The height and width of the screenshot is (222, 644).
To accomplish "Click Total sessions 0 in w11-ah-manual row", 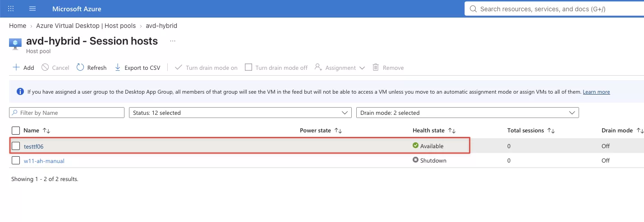I will (x=509, y=160).
